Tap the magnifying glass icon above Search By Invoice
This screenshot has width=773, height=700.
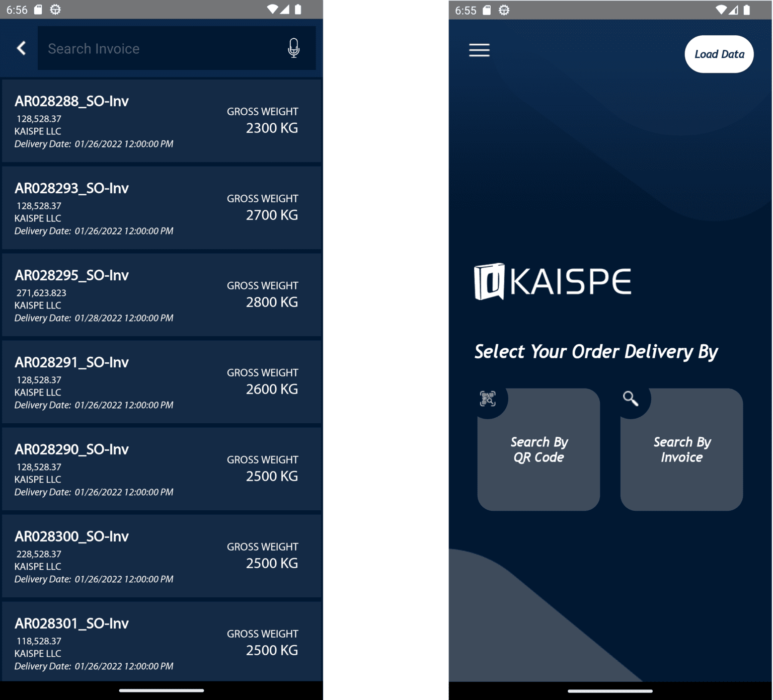point(630,398)
